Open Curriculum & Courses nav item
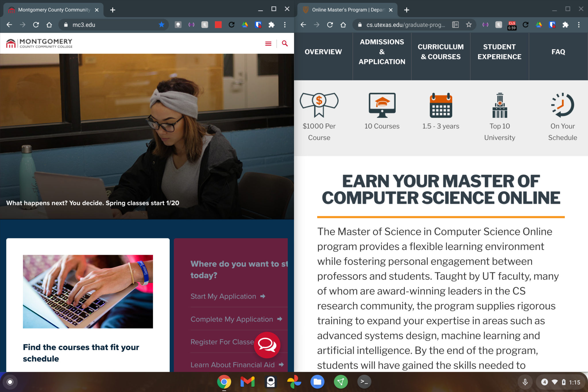The image size is (588, 392). click(x=441, y=52)
